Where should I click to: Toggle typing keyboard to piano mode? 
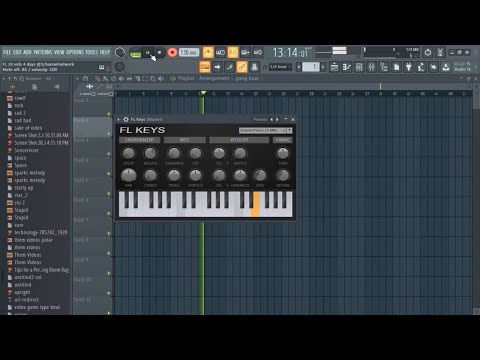coord(205,67)
